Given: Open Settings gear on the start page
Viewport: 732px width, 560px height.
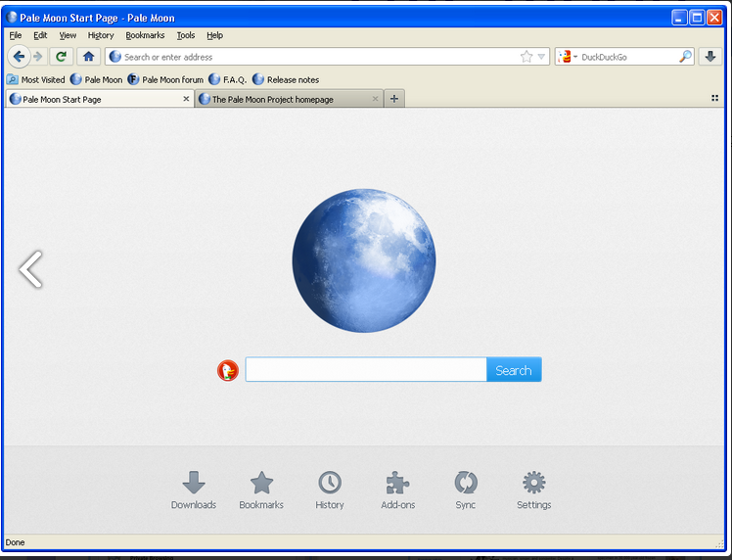Looking at the screenshot, I should [x=533, y=490].
